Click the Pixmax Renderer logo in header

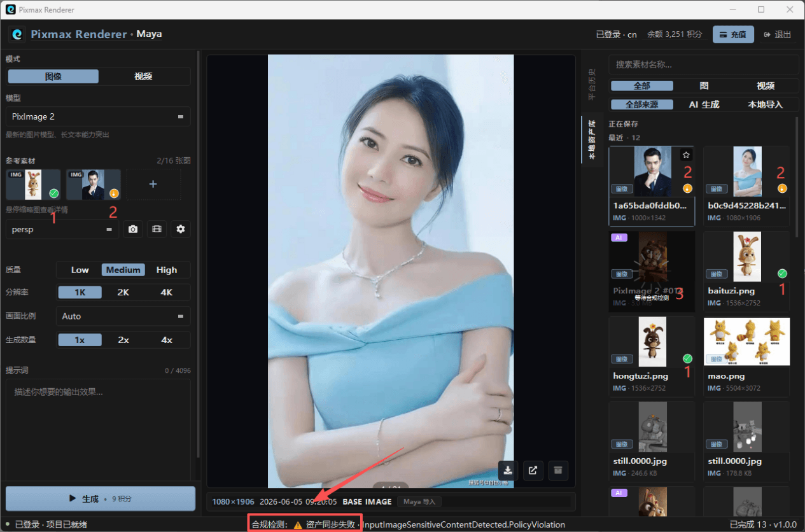[18, 34]
